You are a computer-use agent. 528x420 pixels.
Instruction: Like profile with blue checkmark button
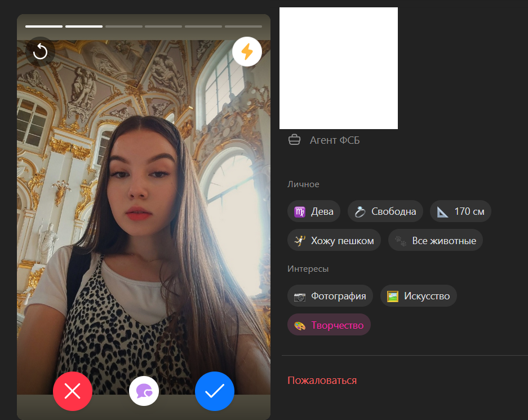[215, 391]
